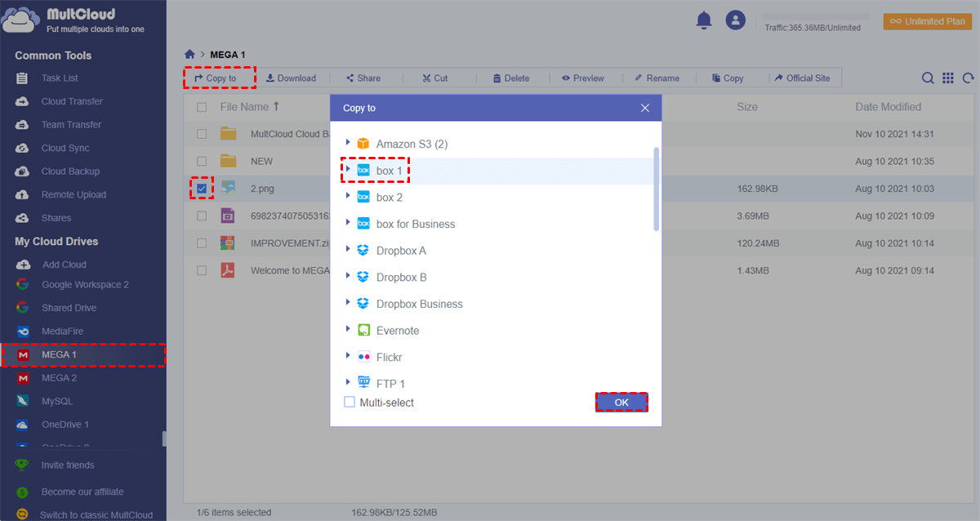The width and height of the screenshot is (980, 521).
Task: Click Add Cloud in sidebar
Action: point(64,265)
